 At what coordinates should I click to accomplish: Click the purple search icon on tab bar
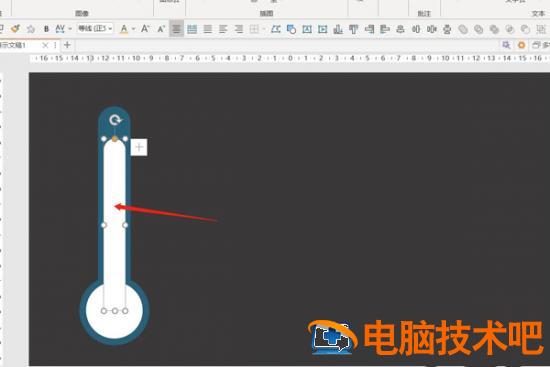(x=506, y=45)
